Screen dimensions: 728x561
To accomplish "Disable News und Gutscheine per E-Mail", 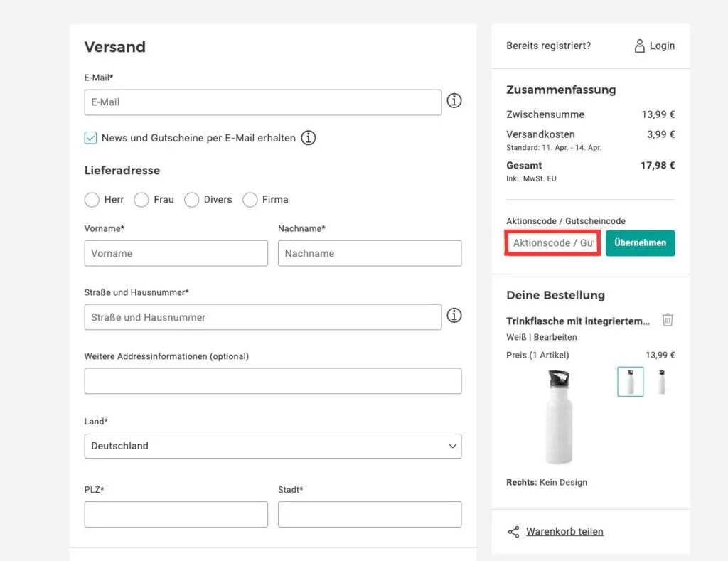I will coord(90,137).
